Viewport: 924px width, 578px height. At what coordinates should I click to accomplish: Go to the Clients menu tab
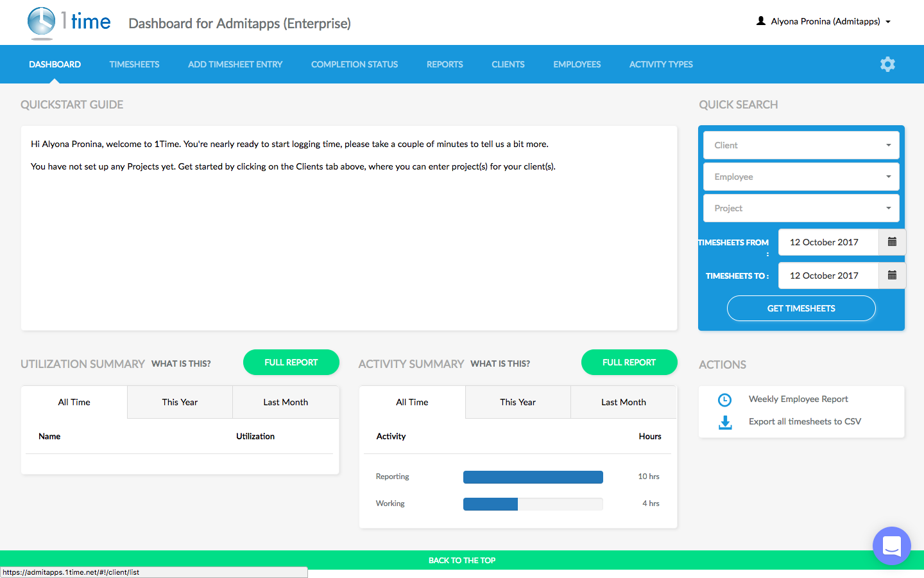508,64
